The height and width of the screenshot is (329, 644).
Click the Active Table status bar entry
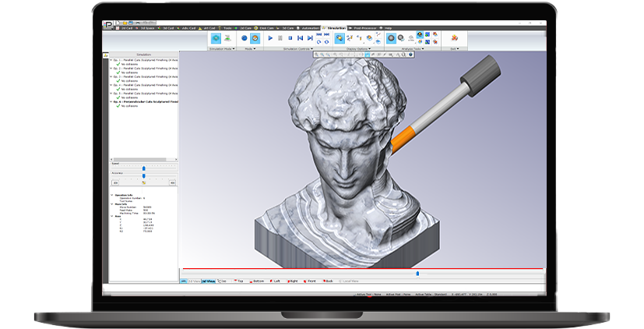pos(431,295)
